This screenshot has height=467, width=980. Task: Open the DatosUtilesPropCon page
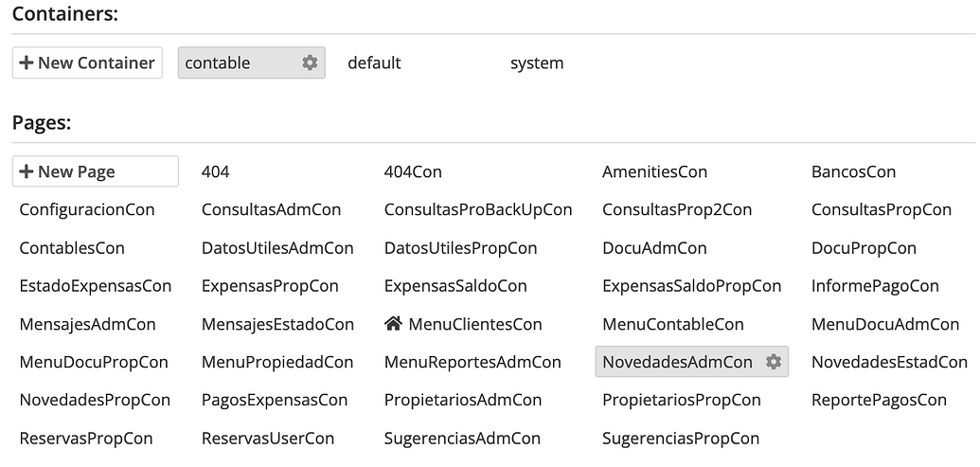[460, 248]
